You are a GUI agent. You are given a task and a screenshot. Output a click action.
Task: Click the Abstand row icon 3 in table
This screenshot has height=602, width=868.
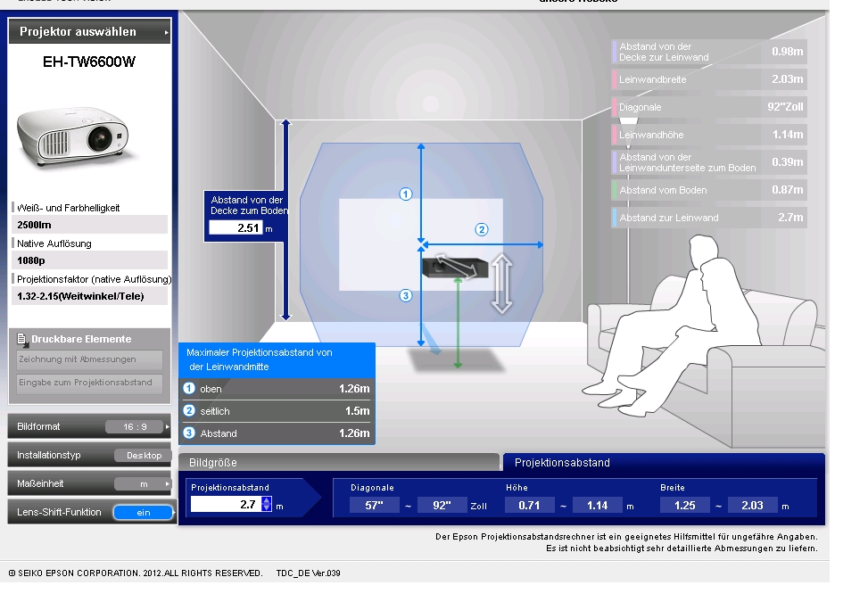point(189,433)
